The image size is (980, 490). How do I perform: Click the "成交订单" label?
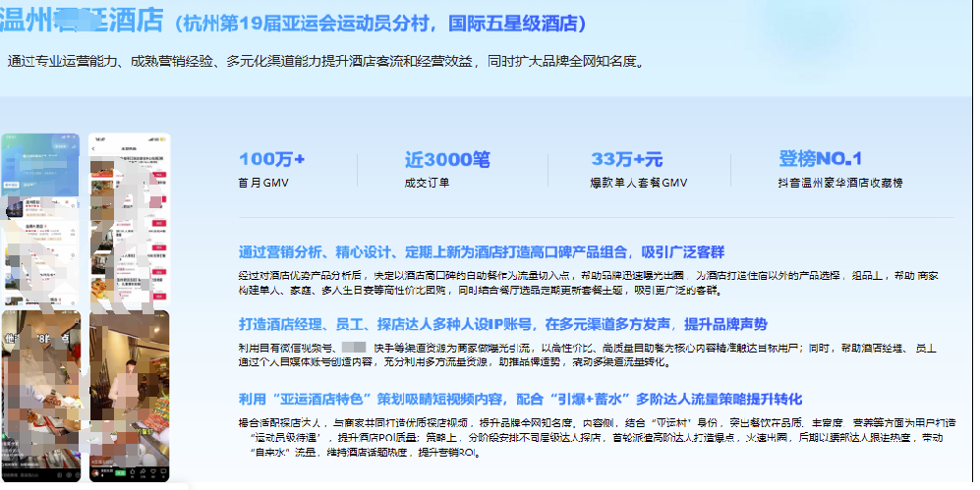[427, 183]
